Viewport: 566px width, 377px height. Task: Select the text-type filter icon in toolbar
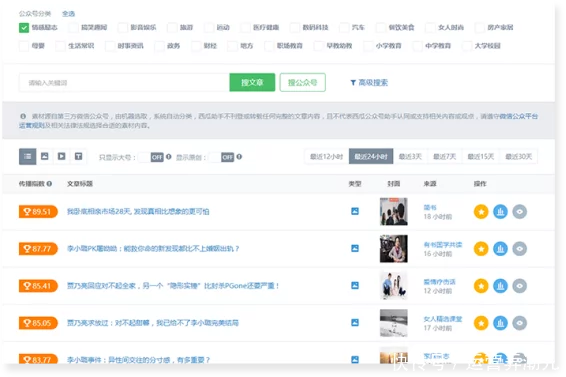tap(78, 156)
